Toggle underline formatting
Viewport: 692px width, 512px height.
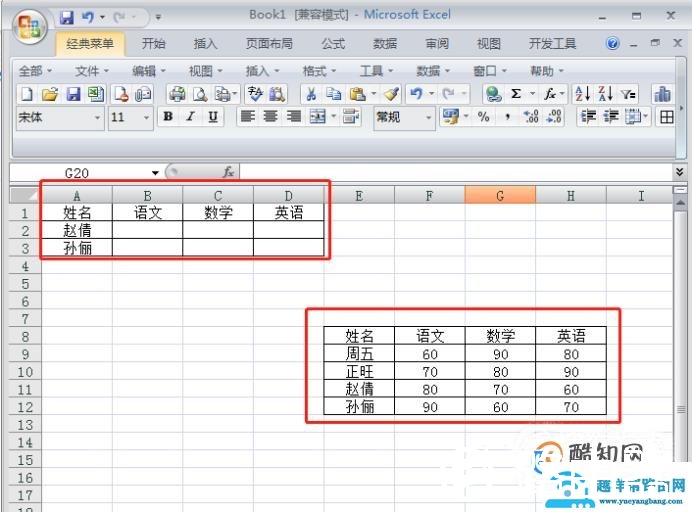point(213,117)
